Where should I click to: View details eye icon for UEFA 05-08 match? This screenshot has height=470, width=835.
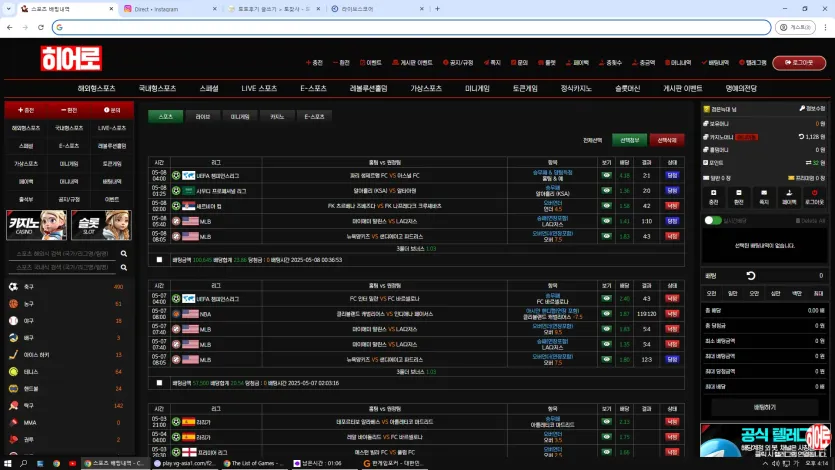tap(607, 175)
